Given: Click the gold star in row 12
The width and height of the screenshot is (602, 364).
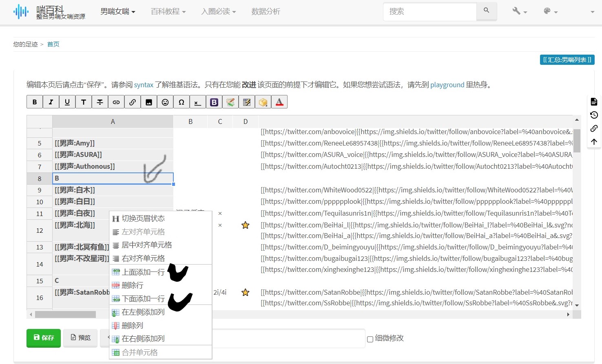Looking at the screenshot, I should (x=245, y=225).
